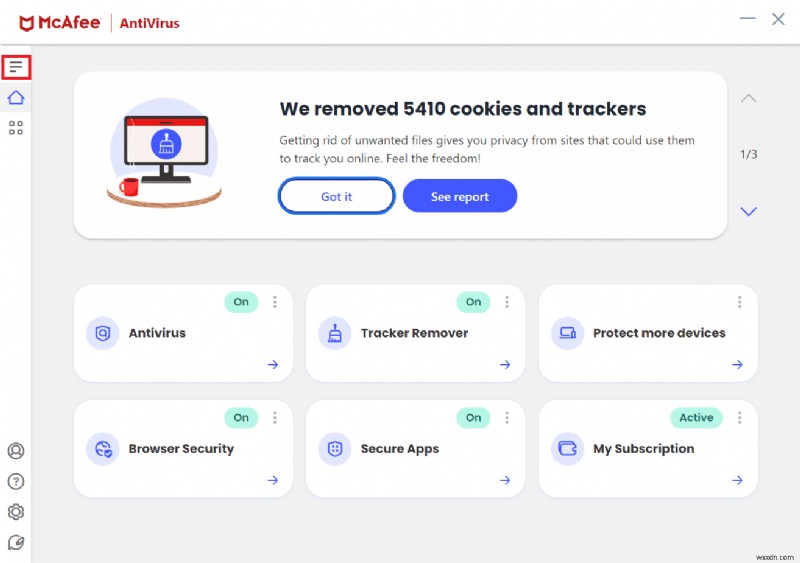
Task: Click the Secure Apps On status badge
Action: [473, 418]
